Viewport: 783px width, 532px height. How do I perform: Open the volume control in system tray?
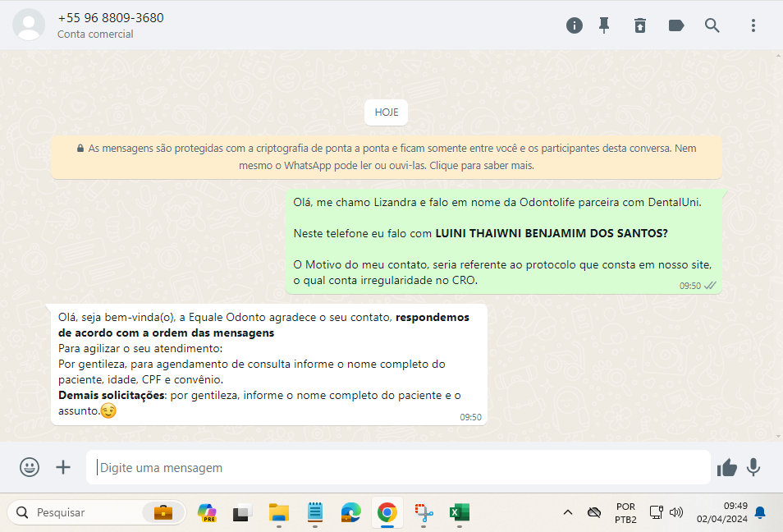pyautogui.click(x=676, y=512)
